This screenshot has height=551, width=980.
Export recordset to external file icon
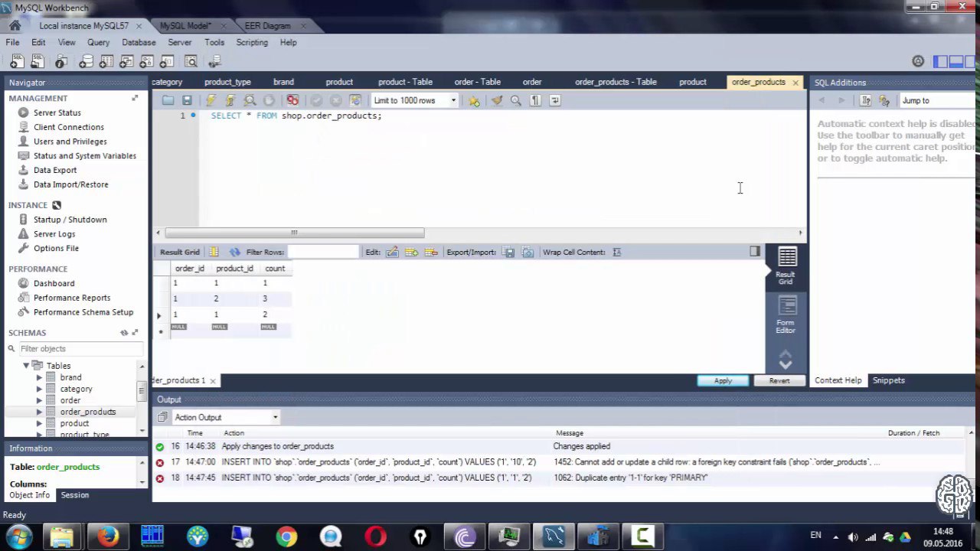coord(508,252)
